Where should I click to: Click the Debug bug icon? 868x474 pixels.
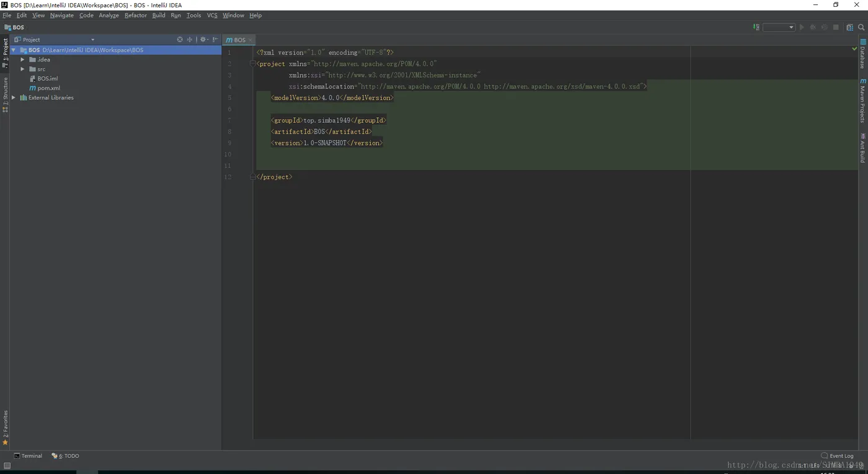813,27
